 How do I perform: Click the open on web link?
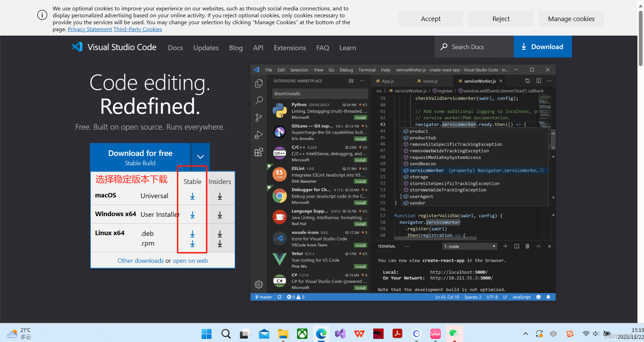point(190,261)
